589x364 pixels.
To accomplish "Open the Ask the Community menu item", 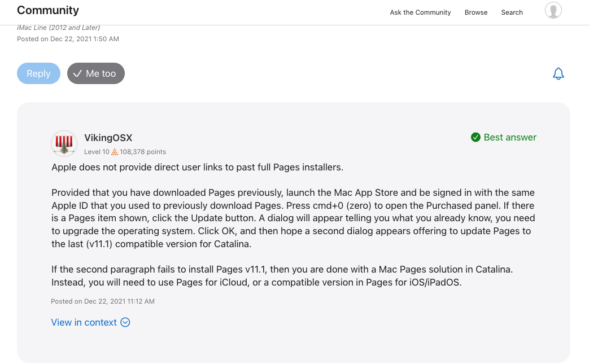I will (x=420, y=12).
